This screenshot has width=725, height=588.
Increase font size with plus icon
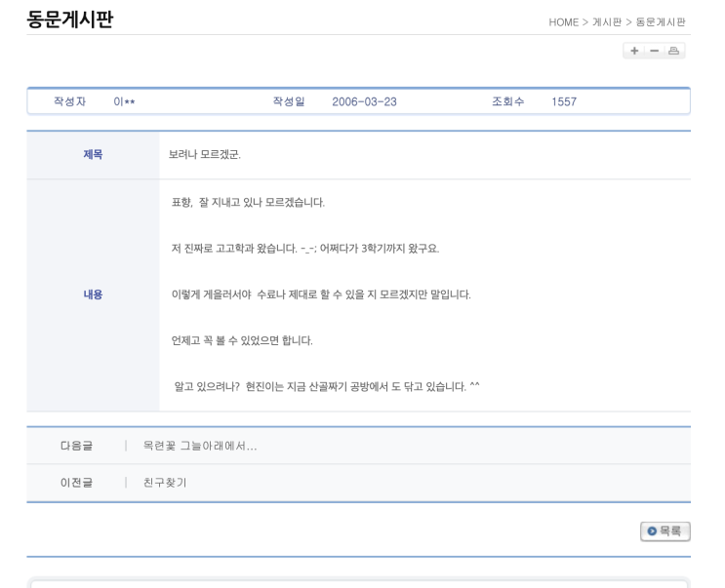634,51
